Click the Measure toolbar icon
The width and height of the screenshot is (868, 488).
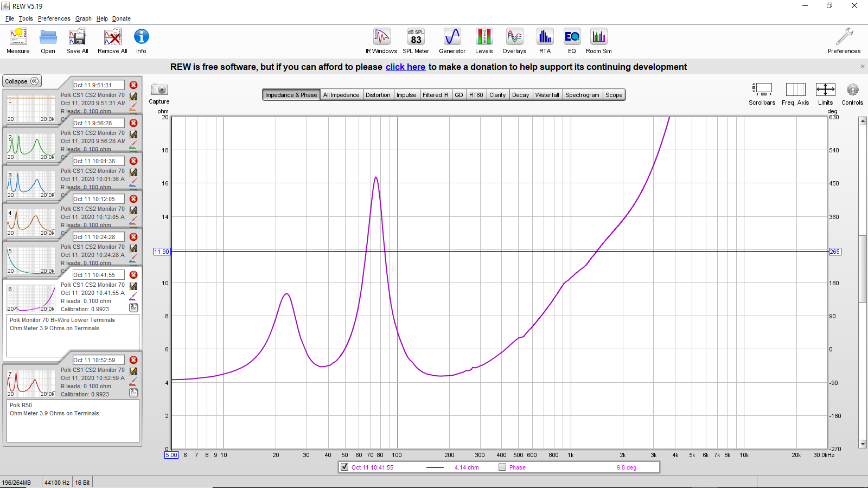[x=18, y=37]
